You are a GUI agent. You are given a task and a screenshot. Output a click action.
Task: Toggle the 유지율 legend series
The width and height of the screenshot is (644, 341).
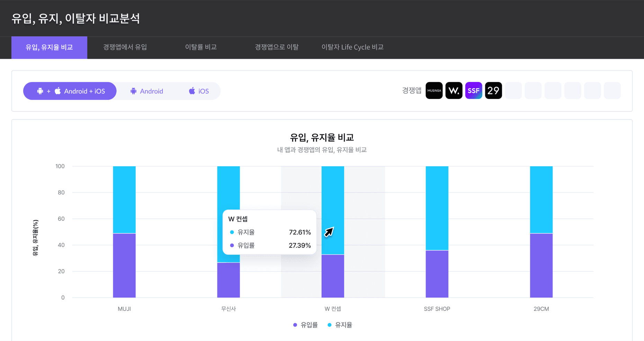[340, 325]
